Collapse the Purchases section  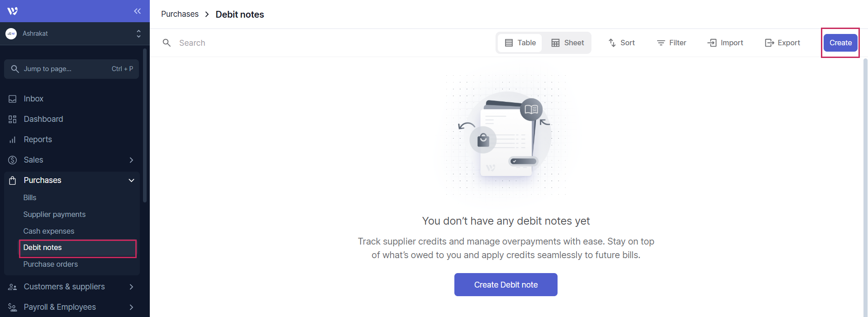coord(131,180)
